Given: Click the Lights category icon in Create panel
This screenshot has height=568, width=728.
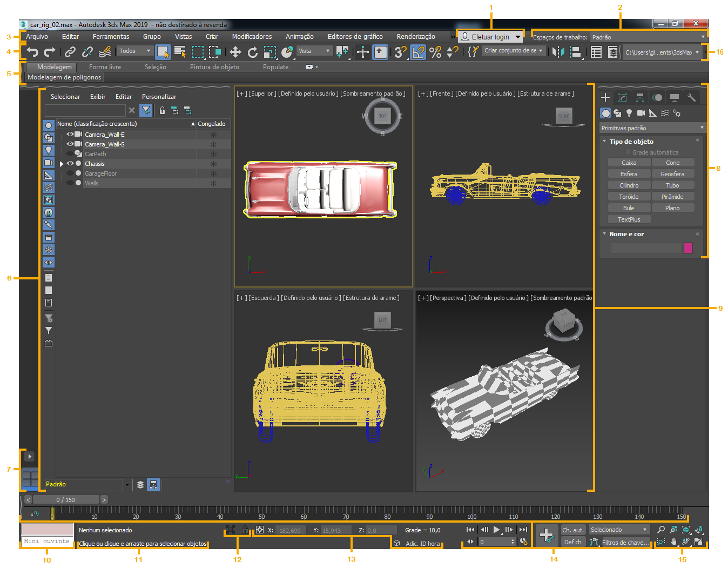Looking at the screenshot, I should pyautogui.click(x=629, y=113).
